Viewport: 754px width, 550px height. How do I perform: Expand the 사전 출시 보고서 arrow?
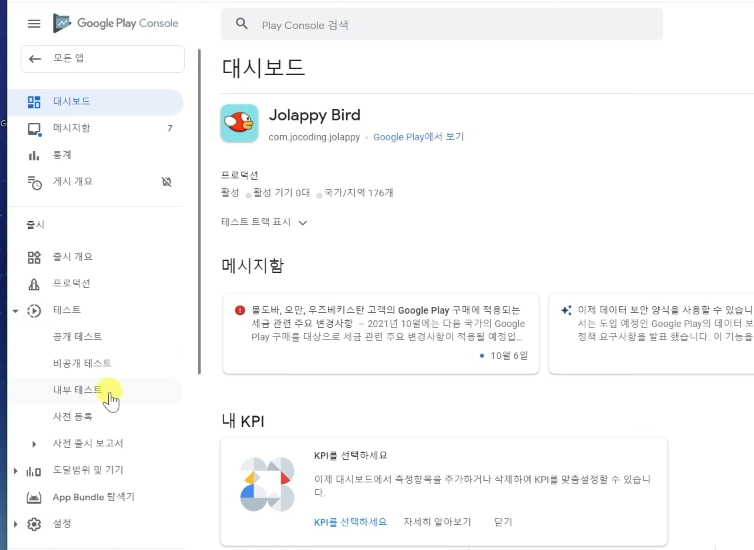coord(34,444)
